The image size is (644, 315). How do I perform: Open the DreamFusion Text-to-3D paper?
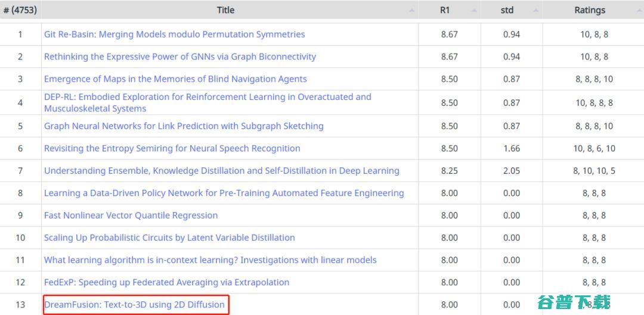point(134,304)
